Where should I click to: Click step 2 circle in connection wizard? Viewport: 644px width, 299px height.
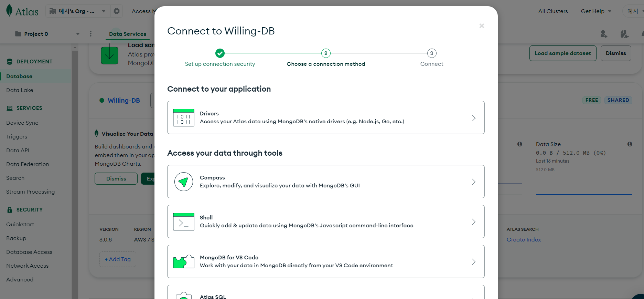coord(326,53)
